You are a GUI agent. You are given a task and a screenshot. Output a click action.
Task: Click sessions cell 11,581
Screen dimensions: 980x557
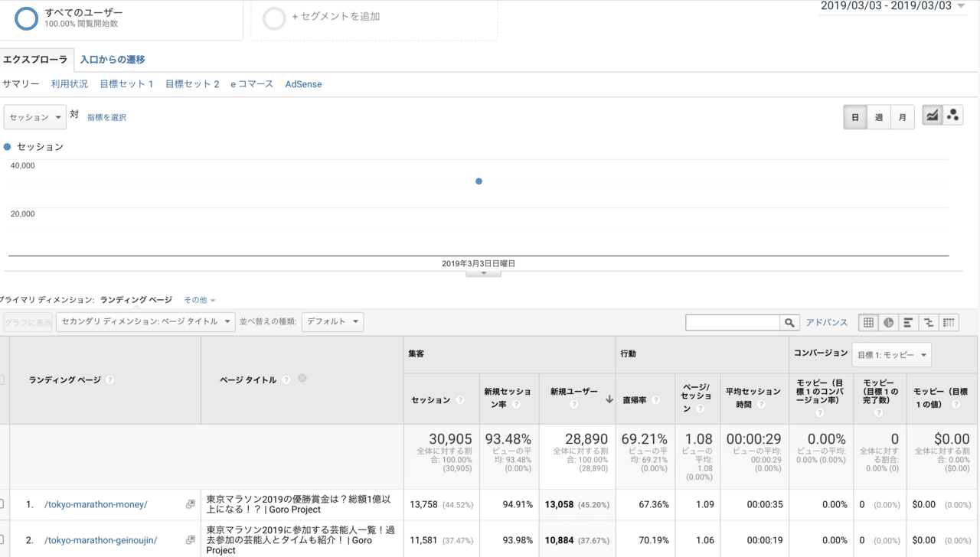pos(423,540)
